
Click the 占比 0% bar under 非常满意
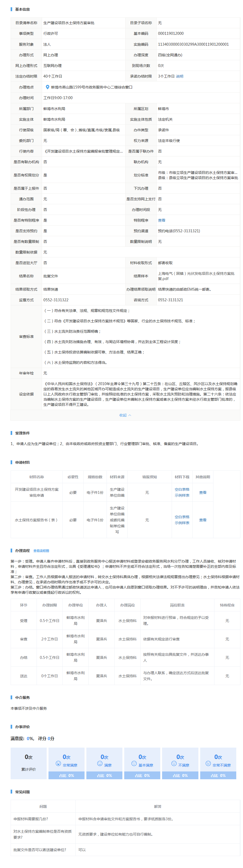66,775
